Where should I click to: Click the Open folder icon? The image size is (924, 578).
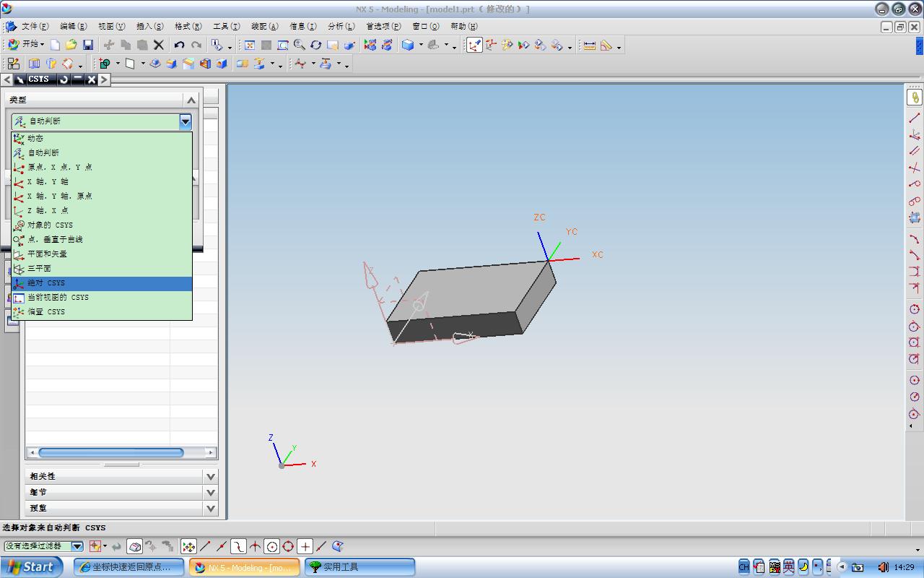(x=71, y=45)
